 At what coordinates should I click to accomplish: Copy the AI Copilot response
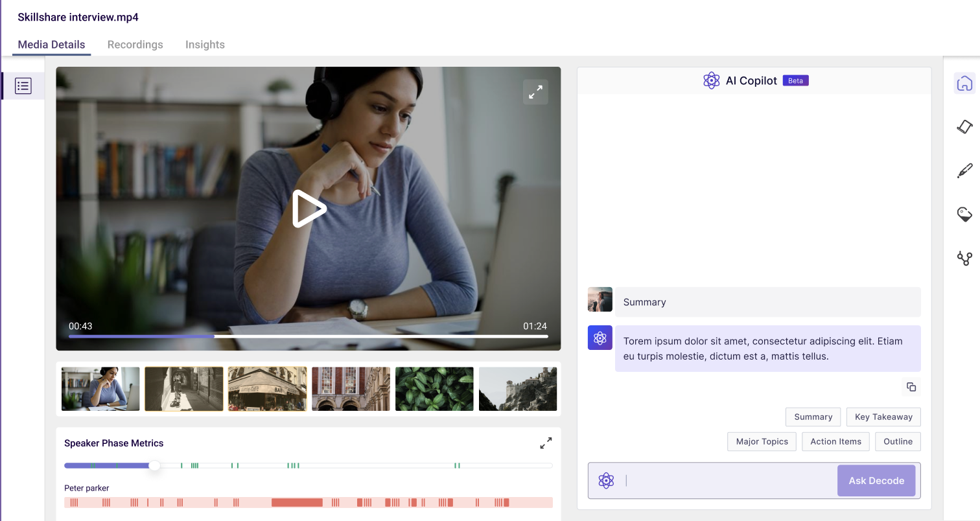(911, 387)
